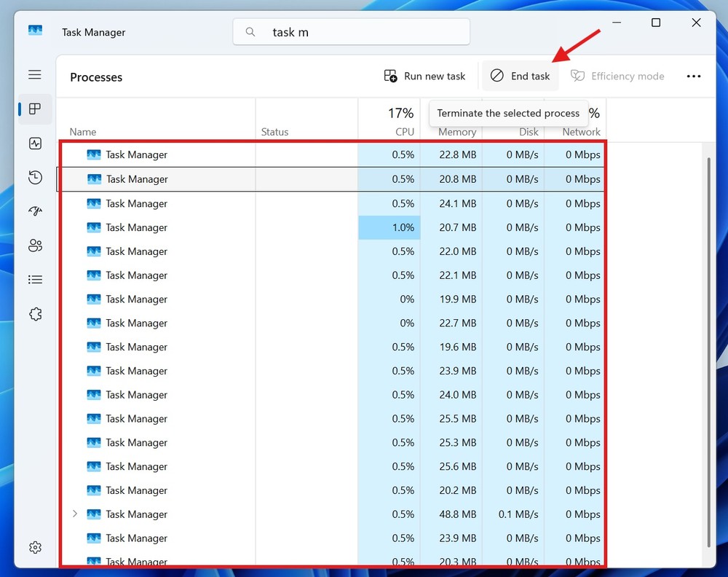Toggle Efficiency mode for selected process
The width and height of the screenshot is (728, 577).
[x=617, y=76]
